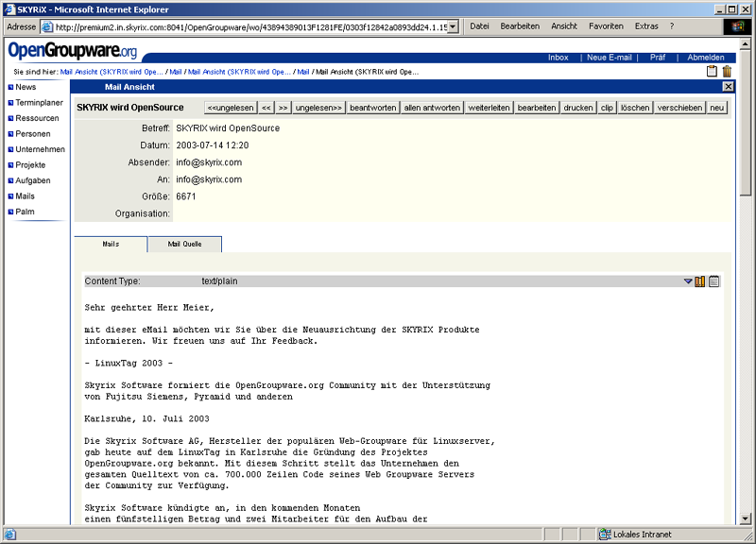Click the <<ungelesen button
Screen dimensions: 756x544
(x=231, y=108)
